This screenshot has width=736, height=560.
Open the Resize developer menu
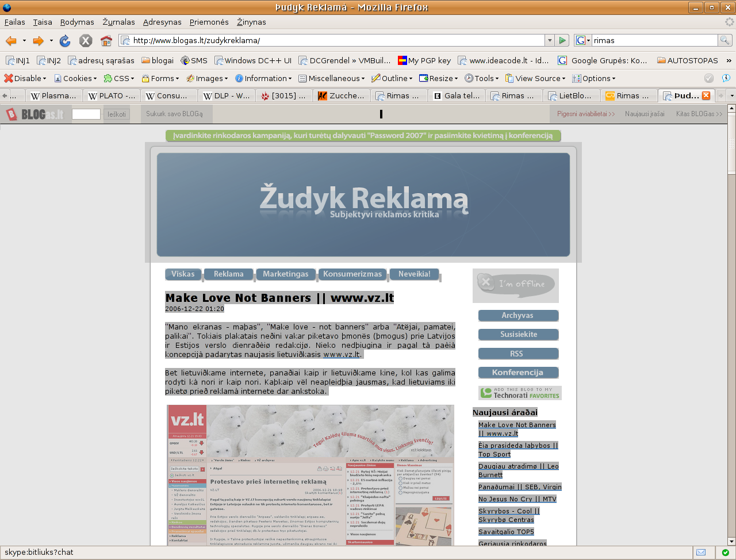439,78
